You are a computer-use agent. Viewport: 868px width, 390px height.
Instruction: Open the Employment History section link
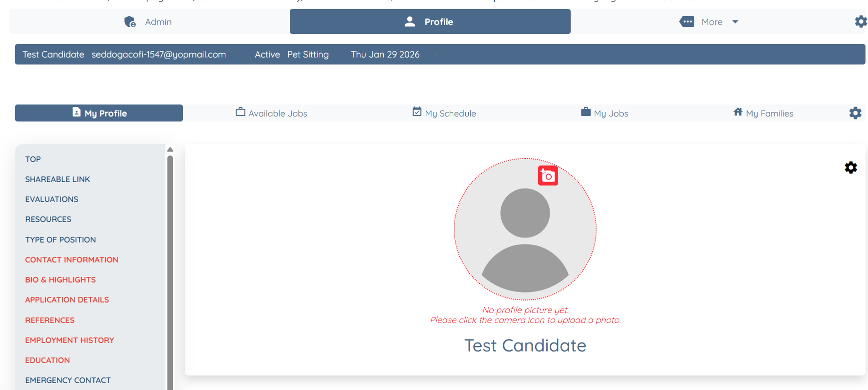pyautogui.click(x=69, y=340)
